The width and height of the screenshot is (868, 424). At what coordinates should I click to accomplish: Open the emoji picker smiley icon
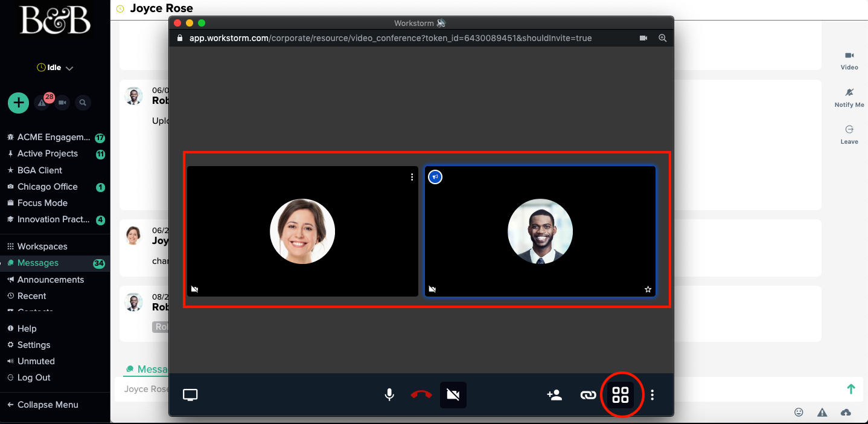(x=799, y=412)
